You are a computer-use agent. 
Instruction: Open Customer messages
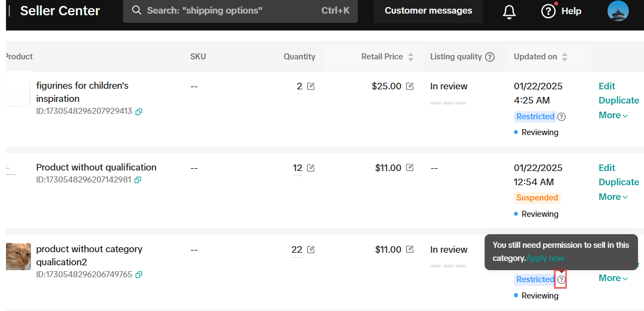[x=428, y=11]
